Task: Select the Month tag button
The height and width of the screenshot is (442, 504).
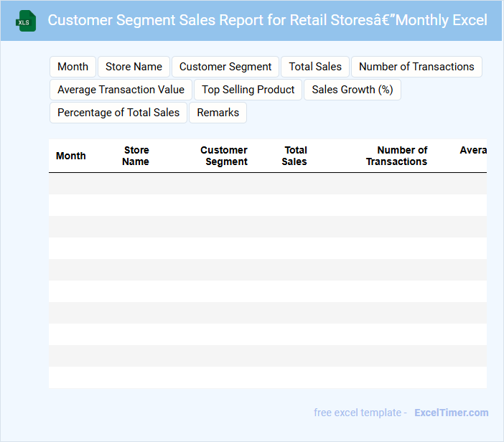Action: pyautogui.click(x=73, y=67)
